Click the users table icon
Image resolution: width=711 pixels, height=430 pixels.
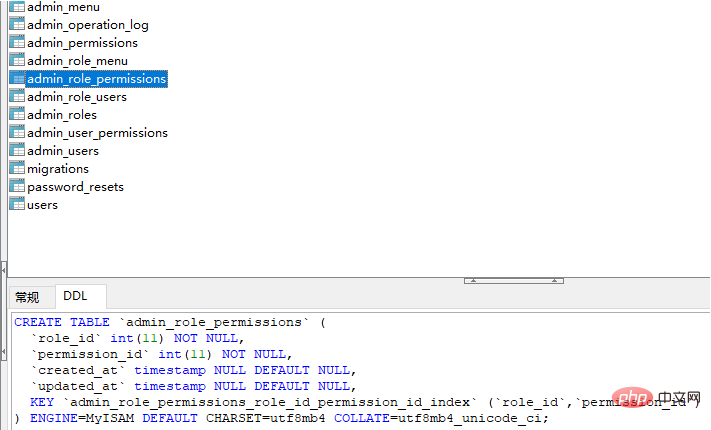point(17,205)
